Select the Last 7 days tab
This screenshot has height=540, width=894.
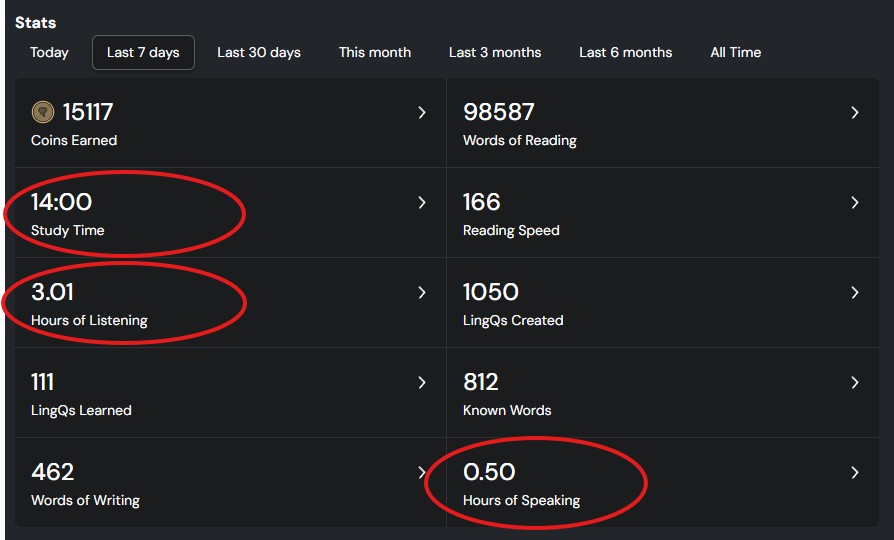pos(143,52)
